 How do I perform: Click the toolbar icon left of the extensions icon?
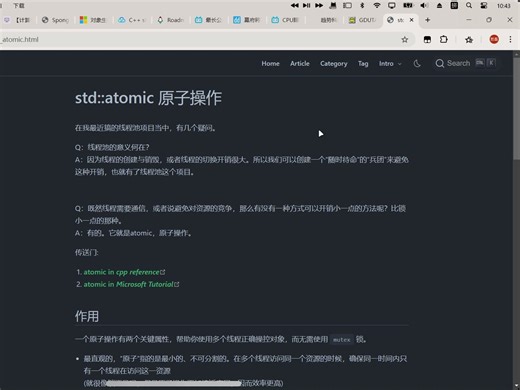(427, 40)
